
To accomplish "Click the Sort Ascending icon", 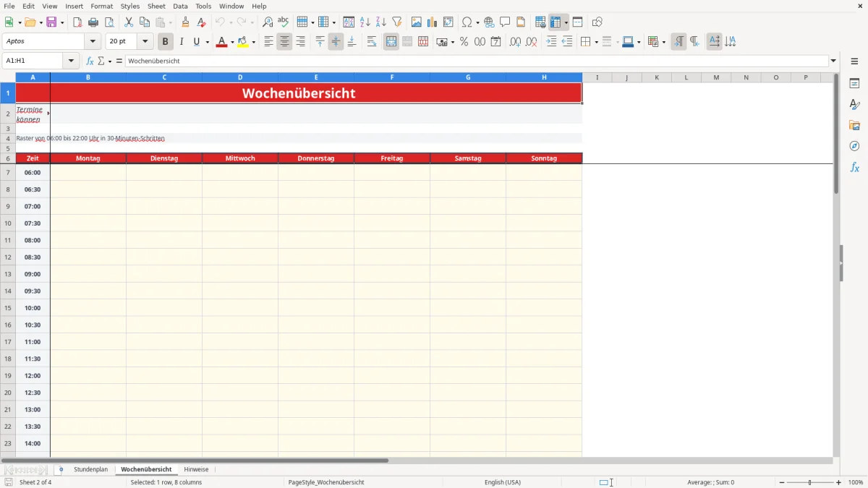I will [x=365, y=22].
